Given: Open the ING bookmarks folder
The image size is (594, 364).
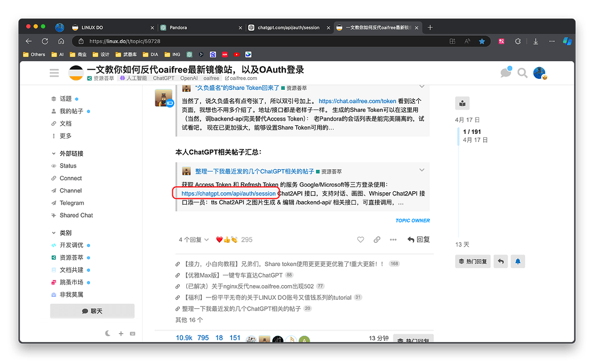Looking at the screenshot, I should pos(172,54).
